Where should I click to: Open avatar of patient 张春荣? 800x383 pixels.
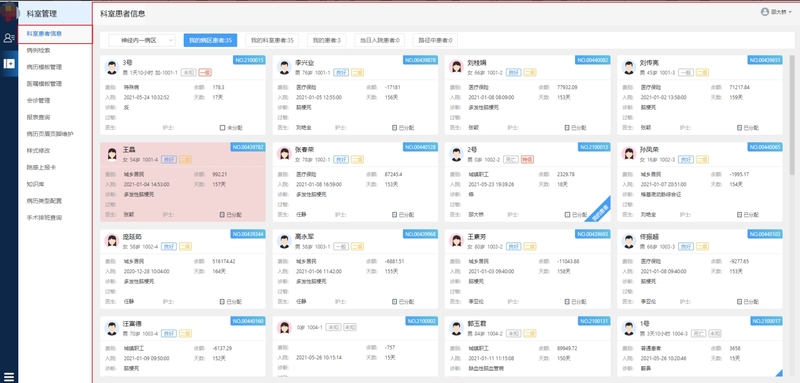(x=284, y=154)
